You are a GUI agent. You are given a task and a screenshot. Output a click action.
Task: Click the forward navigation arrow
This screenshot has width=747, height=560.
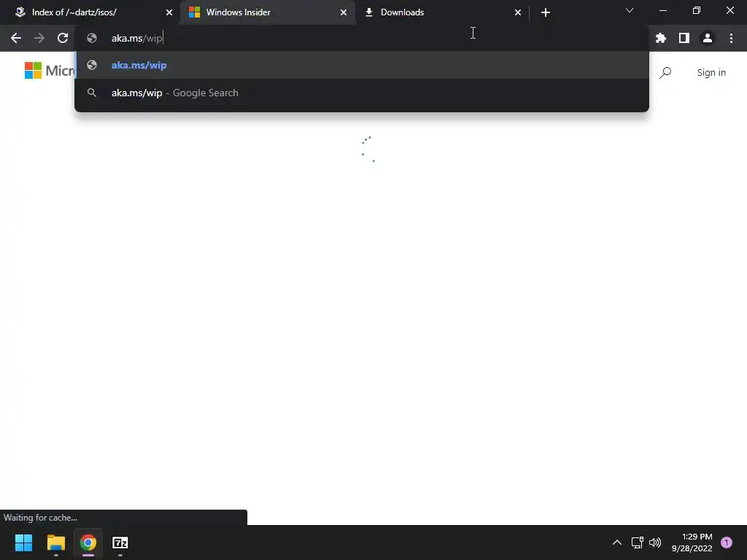pyautogui.click(x=39, y=38)
